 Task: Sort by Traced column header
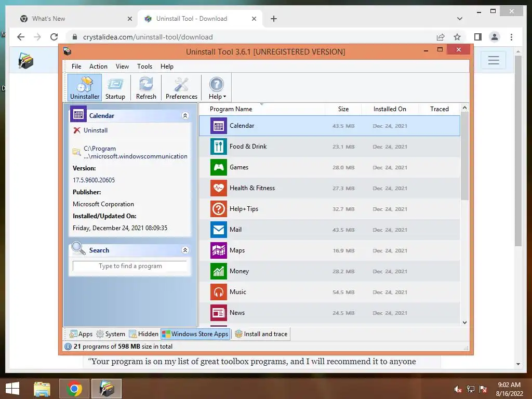[440, 109]
